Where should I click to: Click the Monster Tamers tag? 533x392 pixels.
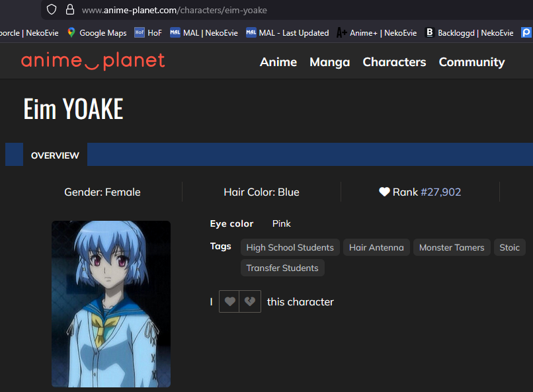pyautogui.click(x=452, y=247)
